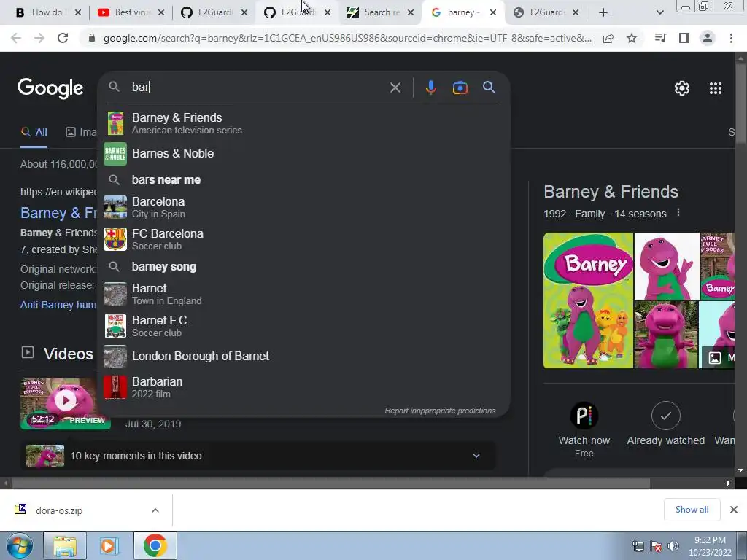
Task: Open clock showing 9:32 PM
Action: pos(710,546)
